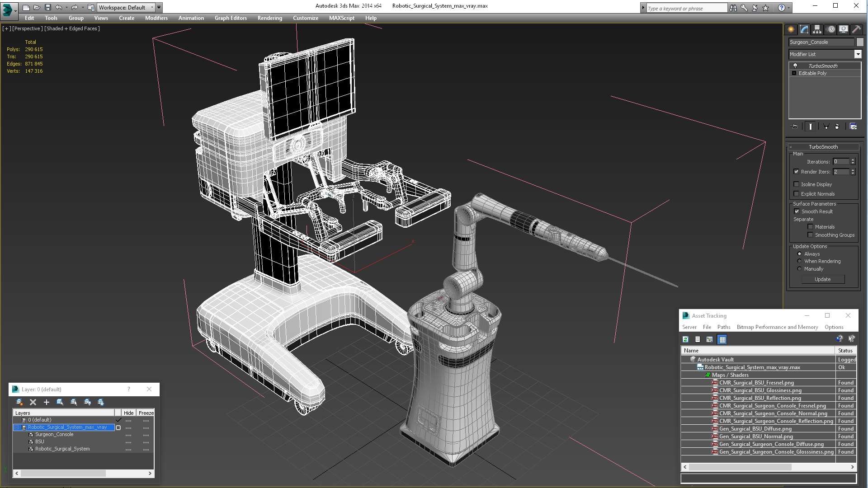
Task: Click Refresh icon in Asset Tracking
Action: [685, 339]
